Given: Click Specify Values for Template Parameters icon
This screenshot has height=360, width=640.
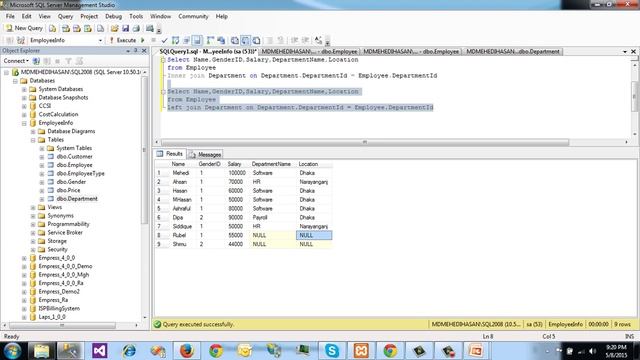Looking at the screenshot, I should click(x=318, y=40).
